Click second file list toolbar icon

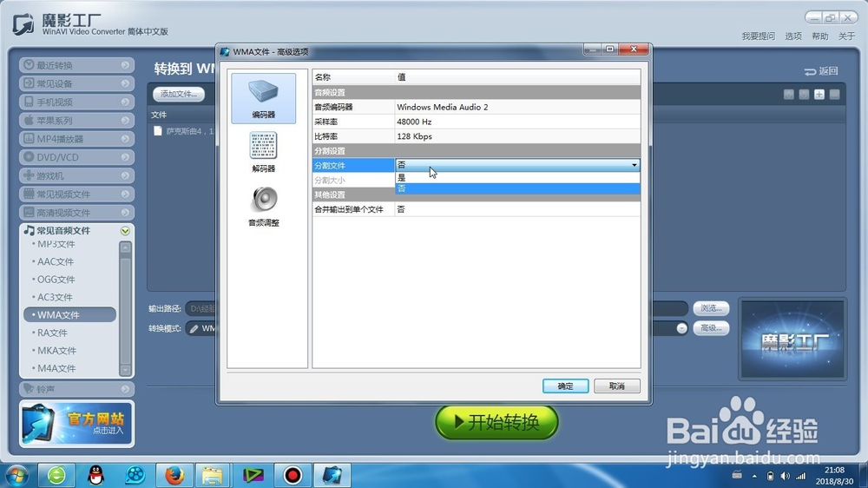(x=805, y=95)
